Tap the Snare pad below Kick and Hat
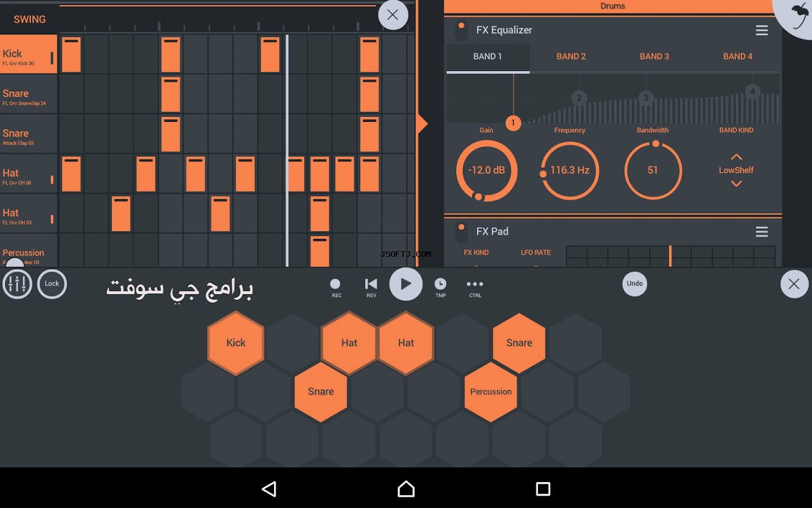 tap(321, 392)
